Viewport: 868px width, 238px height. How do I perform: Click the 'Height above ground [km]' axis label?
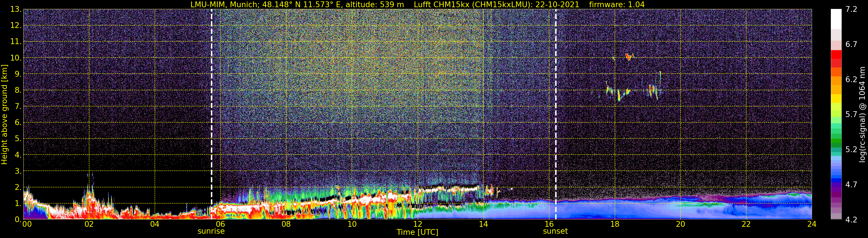tap(4, 114)
